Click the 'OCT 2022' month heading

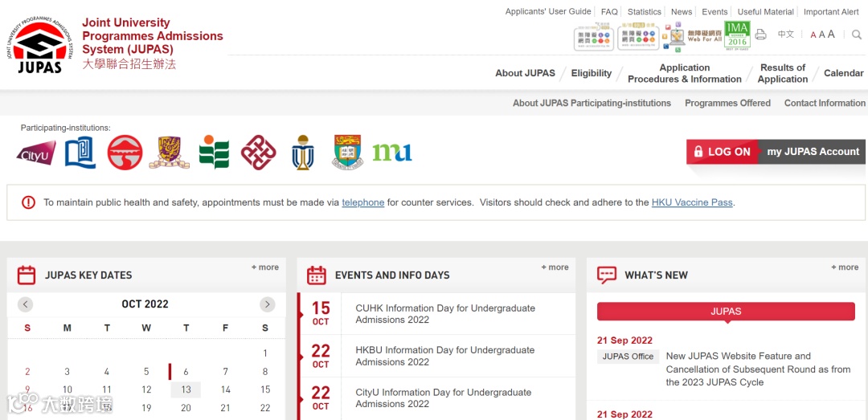145,304
